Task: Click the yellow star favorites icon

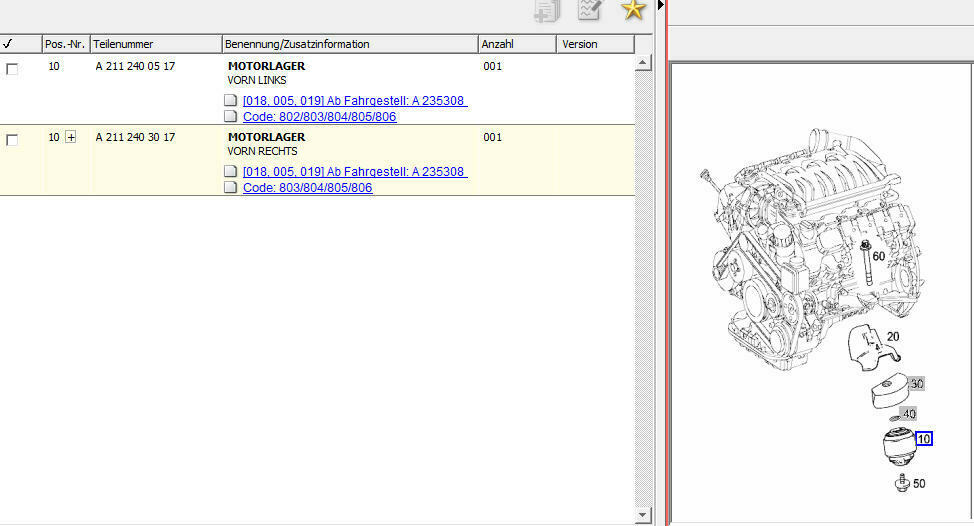Action: (x=633, y=9)
